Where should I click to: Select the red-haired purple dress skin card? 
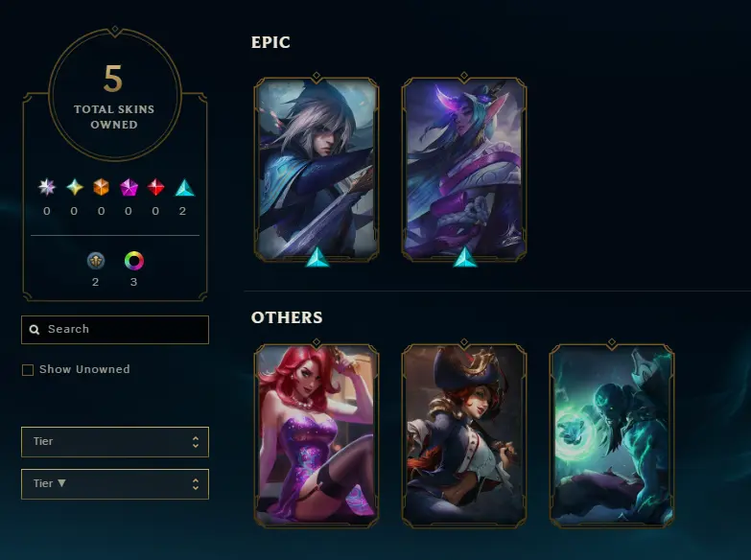317,435
